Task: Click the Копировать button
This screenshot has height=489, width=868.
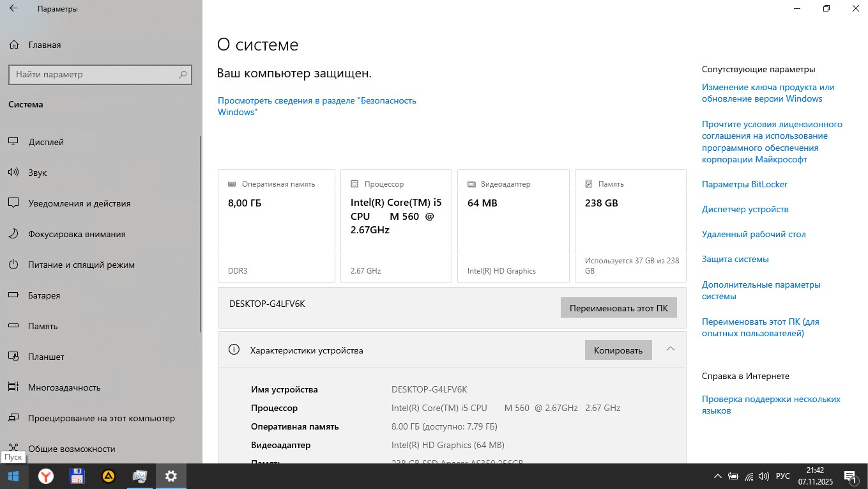Action: [618, 350]
